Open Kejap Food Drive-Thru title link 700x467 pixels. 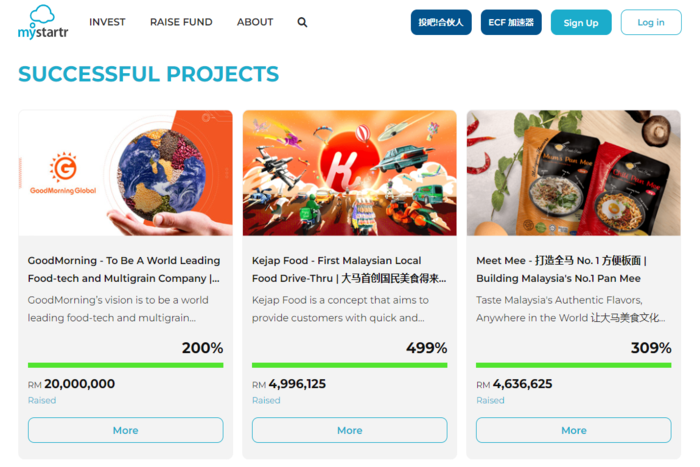(349, 269)
